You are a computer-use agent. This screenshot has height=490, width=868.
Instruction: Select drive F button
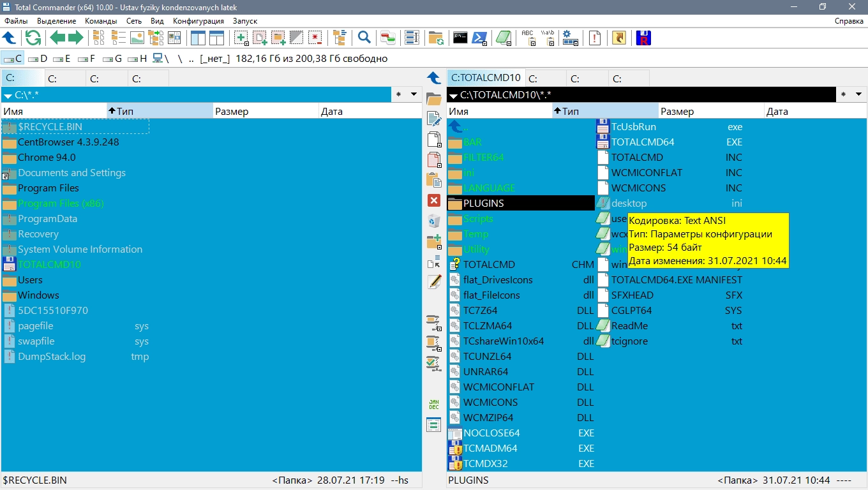(87, 59)
